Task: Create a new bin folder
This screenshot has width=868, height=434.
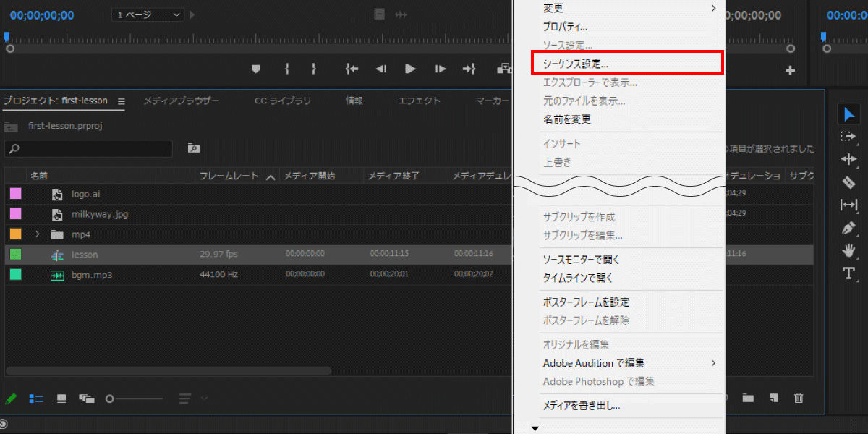Action: [748, 399]
